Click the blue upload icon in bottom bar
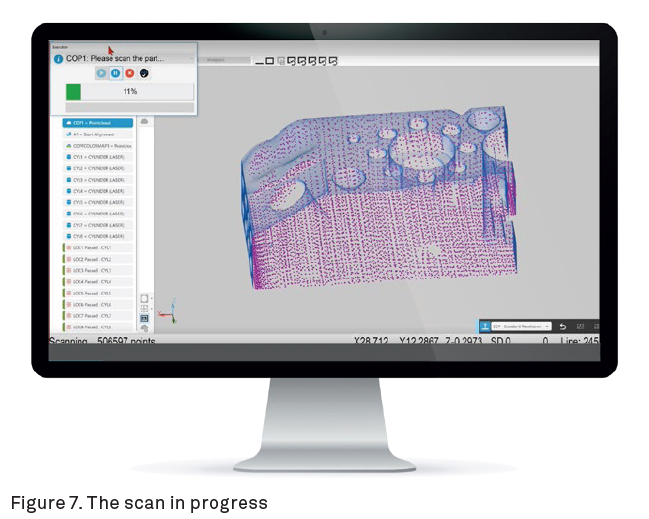 pyautogui.click(x=484, y=327)
